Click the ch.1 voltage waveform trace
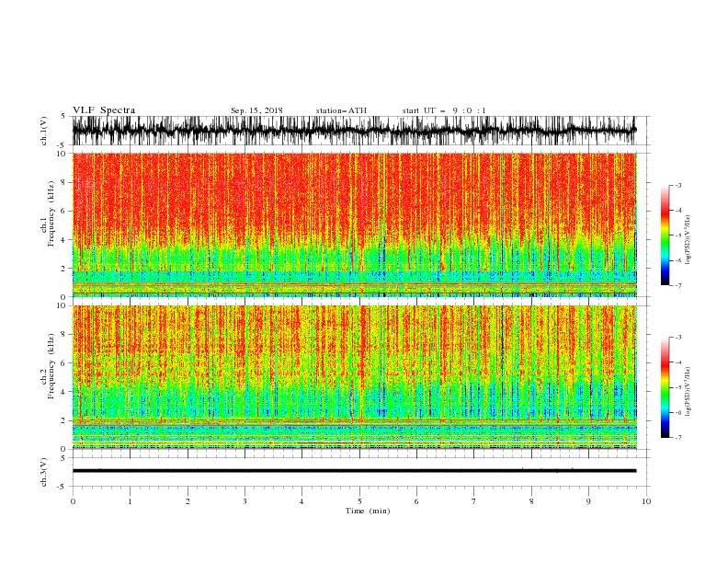 pos(354,131)
